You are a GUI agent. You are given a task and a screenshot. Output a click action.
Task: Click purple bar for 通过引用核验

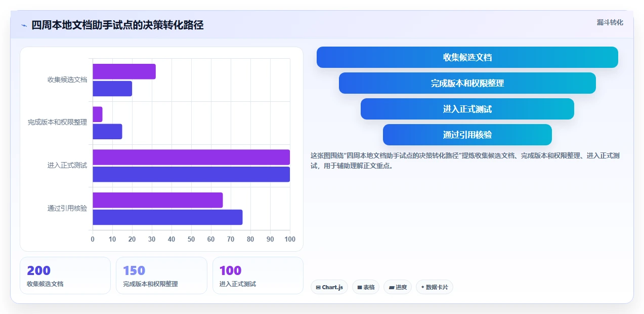158,200
